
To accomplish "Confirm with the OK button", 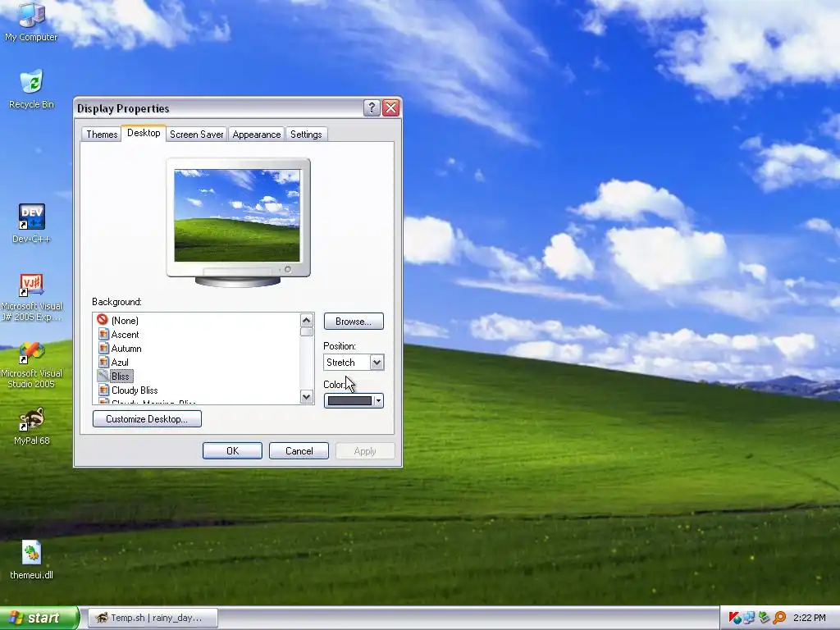I will click(x=232, y=451).
